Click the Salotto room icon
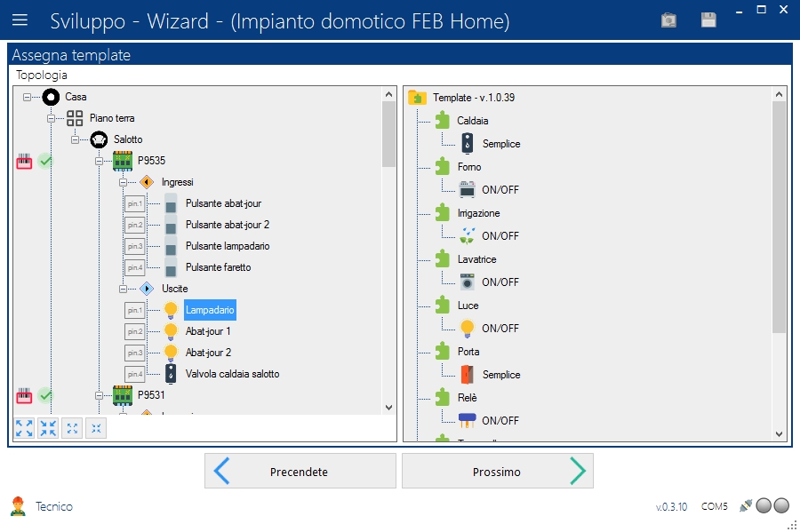800x532 pixels. 99,139
